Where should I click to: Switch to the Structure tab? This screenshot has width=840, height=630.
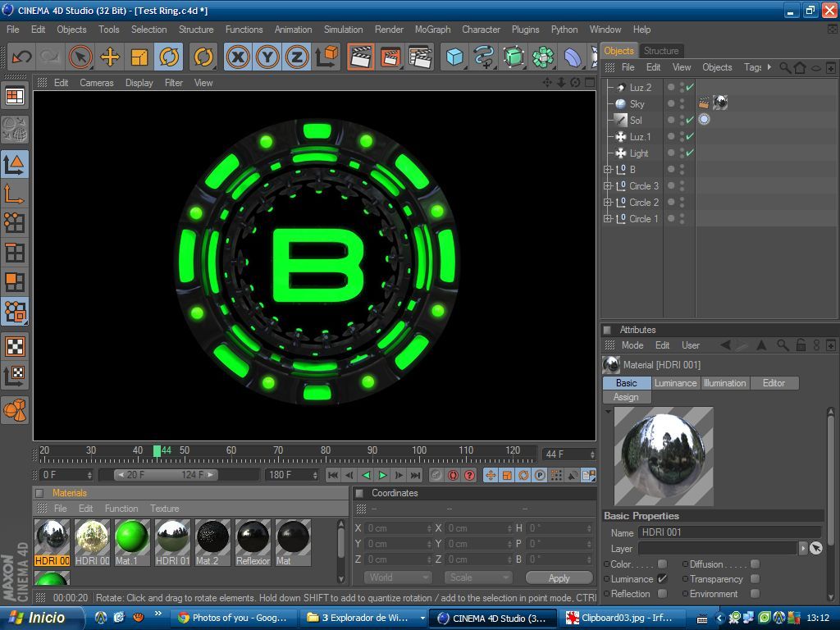click(x=661, y=51)
